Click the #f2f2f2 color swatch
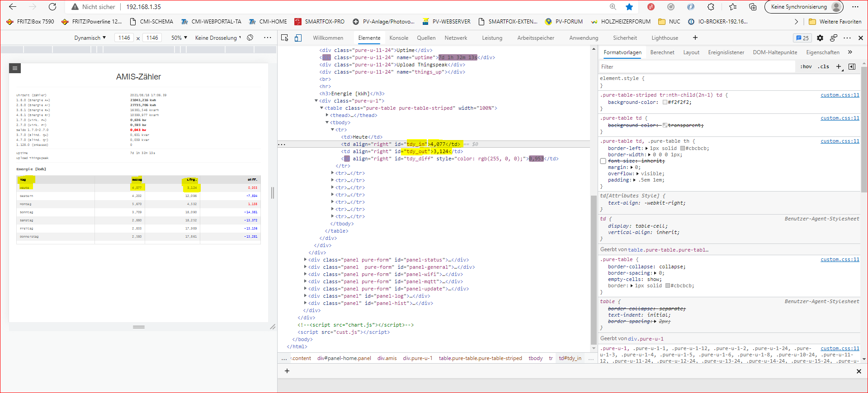 665,103
